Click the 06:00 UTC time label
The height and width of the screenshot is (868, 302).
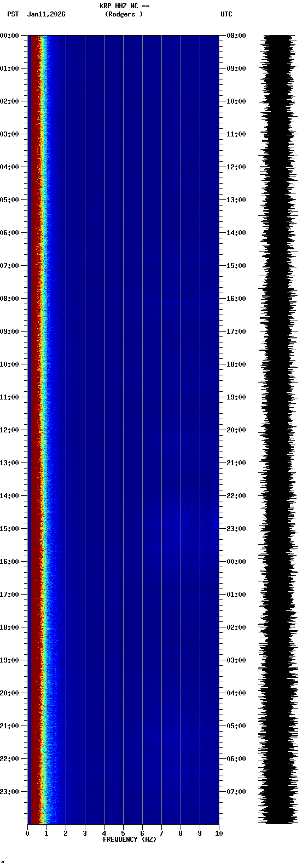[236, 759]
